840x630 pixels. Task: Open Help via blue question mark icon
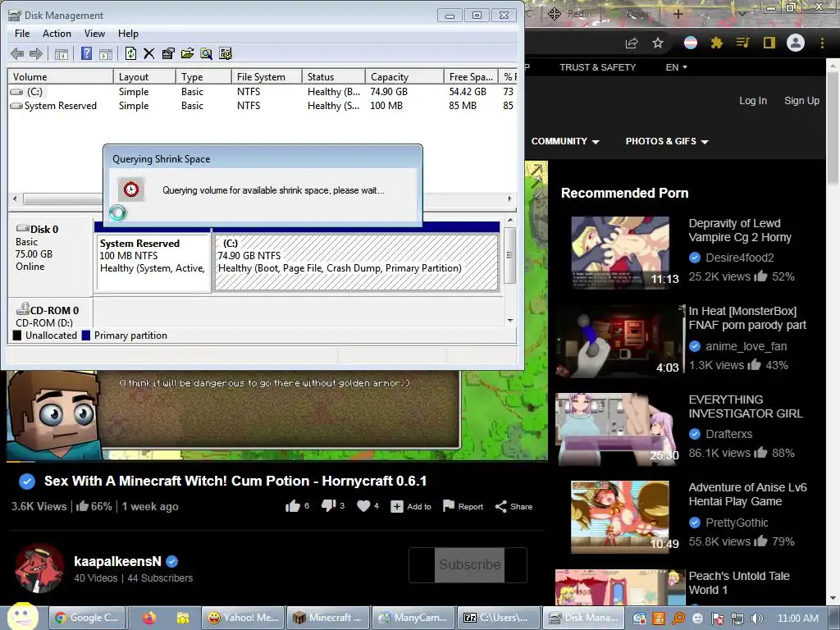[86, 53]
